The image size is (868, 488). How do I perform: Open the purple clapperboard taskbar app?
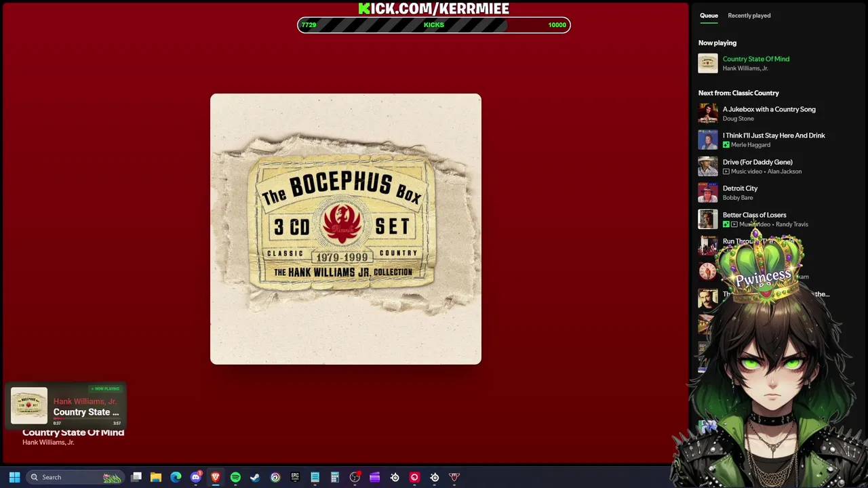[374, 477]
